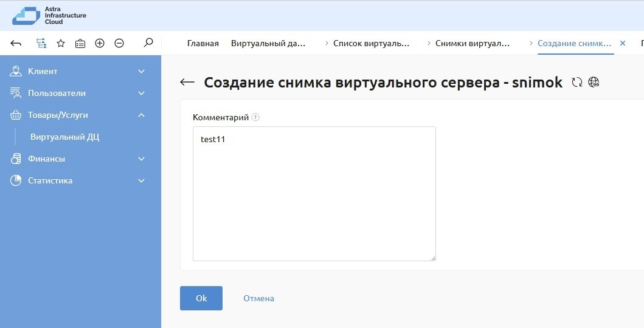
Task: Open search with the magnifier icon
Action: 148,43
